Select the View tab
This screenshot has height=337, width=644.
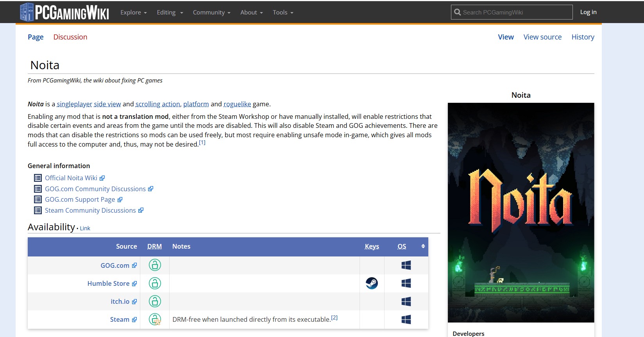[x=506, y=37]
